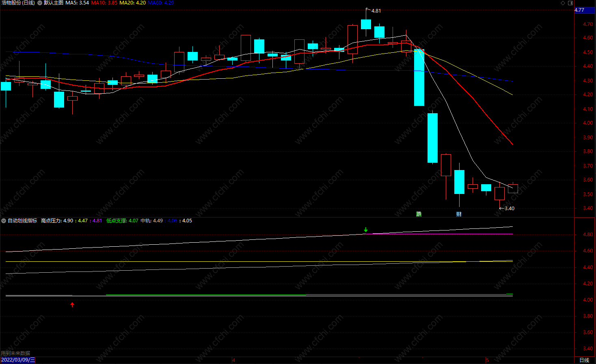Select the MA5 moving average label
The image size is (596, 364).
(x=77, y=3)
